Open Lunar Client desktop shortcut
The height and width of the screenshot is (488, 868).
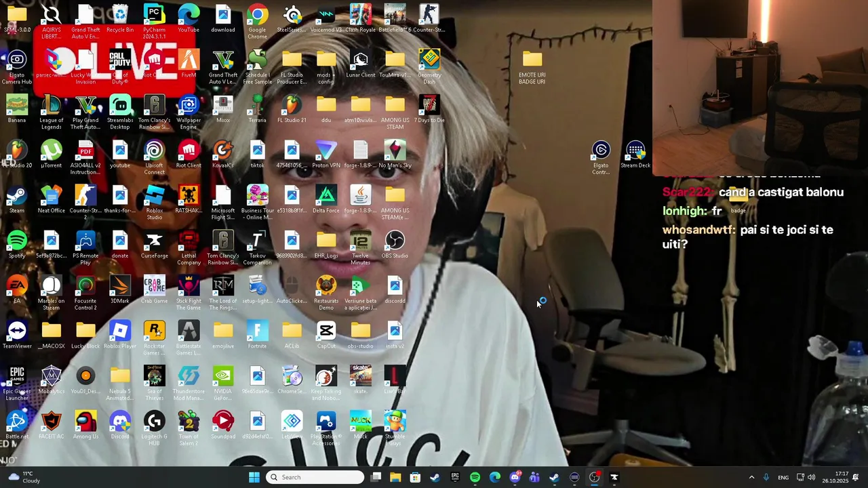(361, 64)
